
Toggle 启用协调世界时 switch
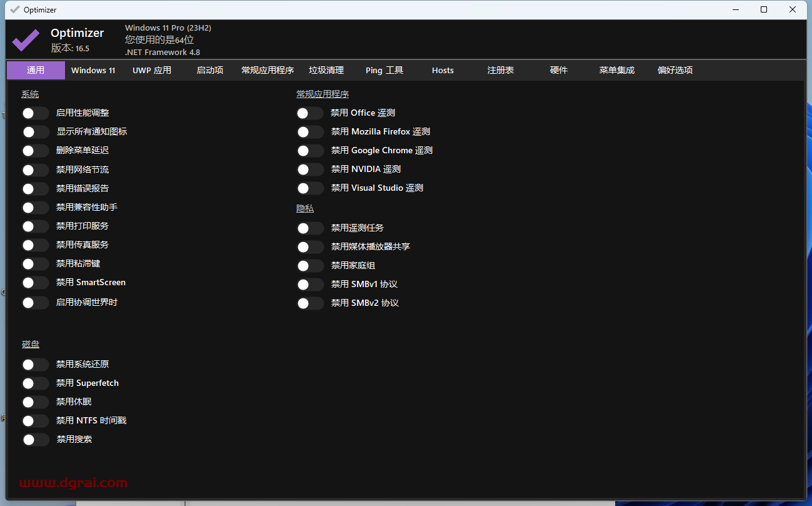pos(35,303)
